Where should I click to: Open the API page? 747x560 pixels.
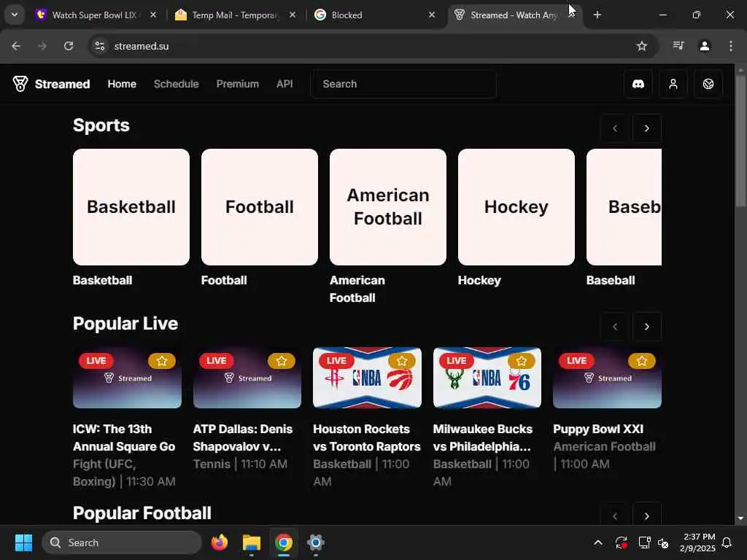point(285,84)
